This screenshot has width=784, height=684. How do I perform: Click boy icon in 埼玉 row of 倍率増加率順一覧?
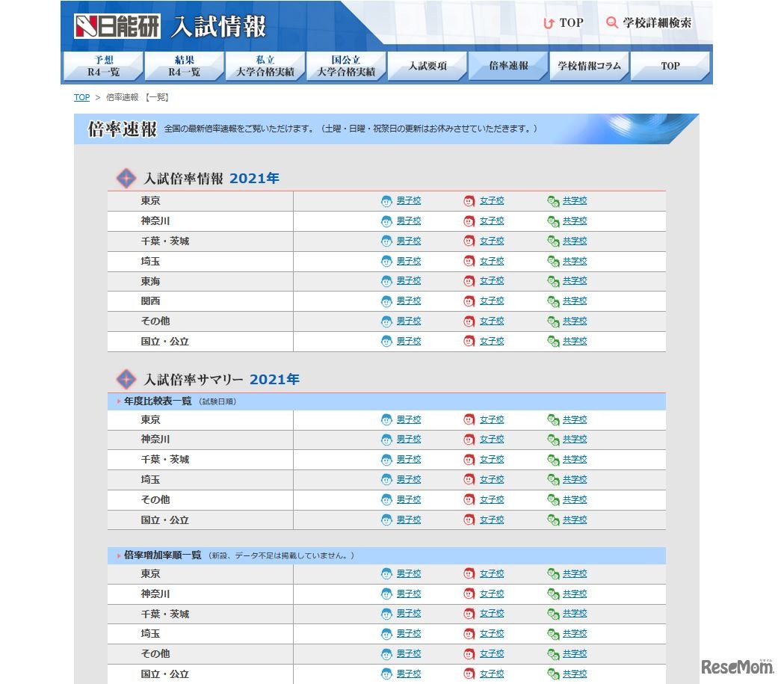pyautogui.click(x=386, y=634)
